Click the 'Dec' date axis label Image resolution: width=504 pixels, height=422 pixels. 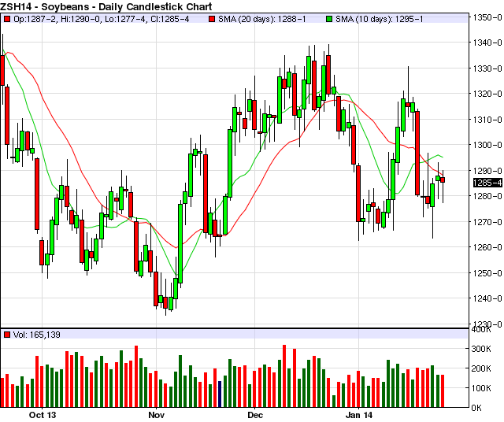pyautogui.click(x=255, y=415)
